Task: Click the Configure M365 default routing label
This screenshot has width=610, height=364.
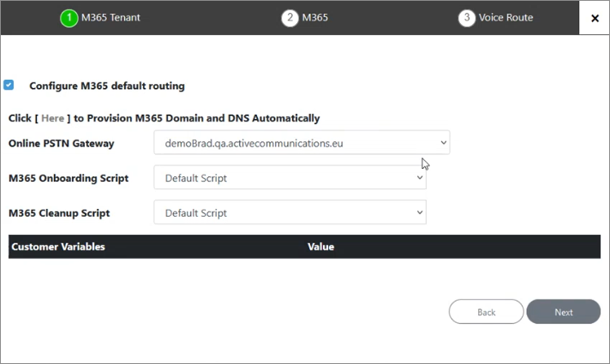Action: click(107, 86)
